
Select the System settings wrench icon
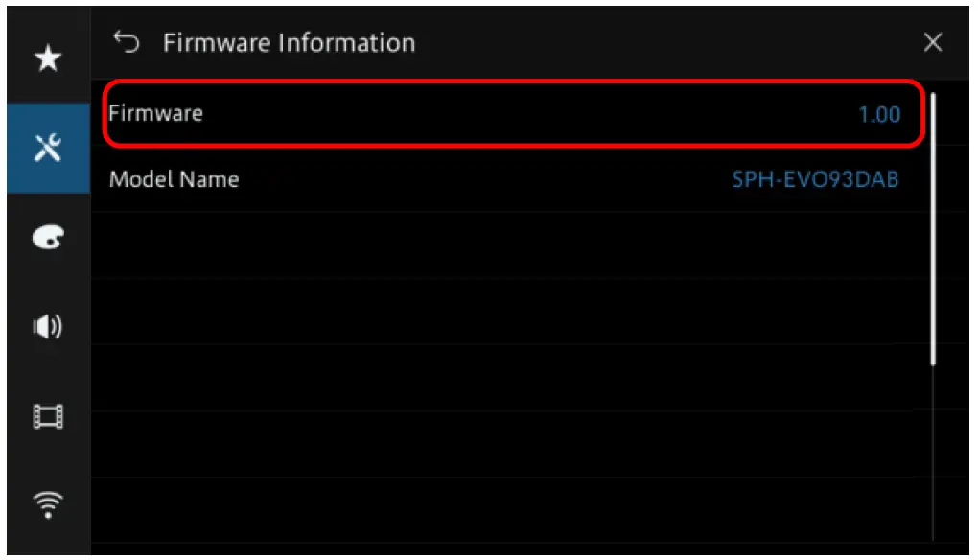48,148
